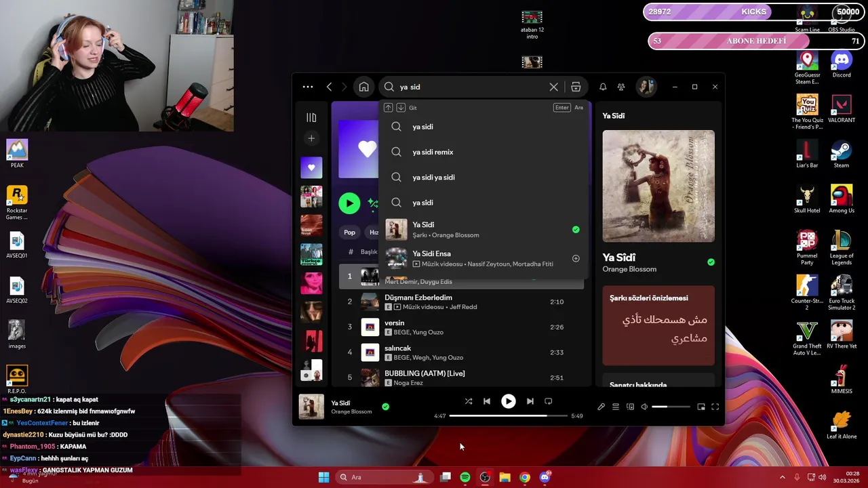Open Discord desktop shortcut
Screen dimensions: 868x488
[842, 64]
